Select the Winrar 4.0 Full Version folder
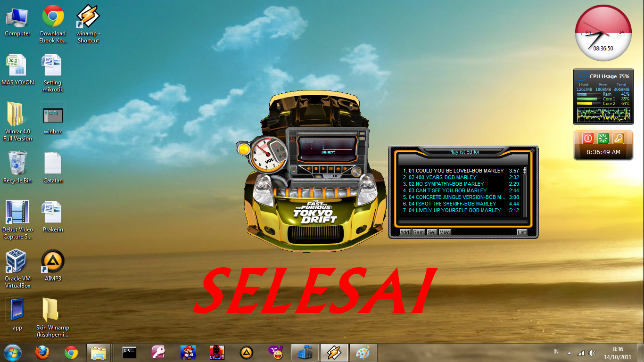 (x=17, y=122)
